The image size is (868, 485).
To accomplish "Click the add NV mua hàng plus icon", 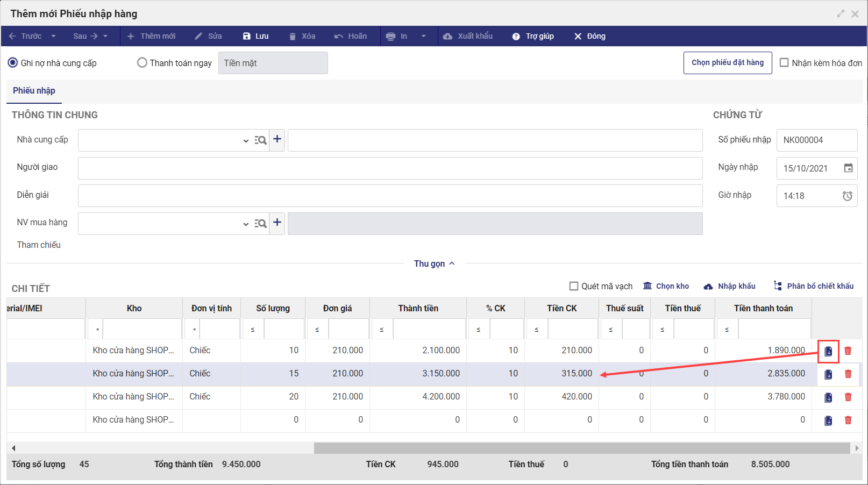I will [277, 223].
